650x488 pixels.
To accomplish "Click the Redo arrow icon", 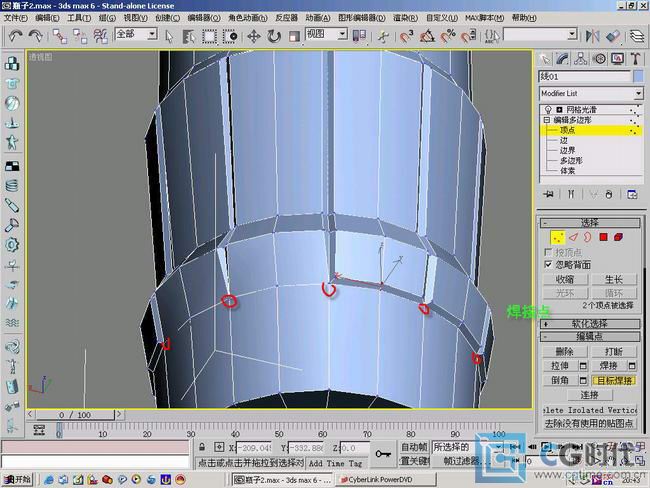I will 36,36.
